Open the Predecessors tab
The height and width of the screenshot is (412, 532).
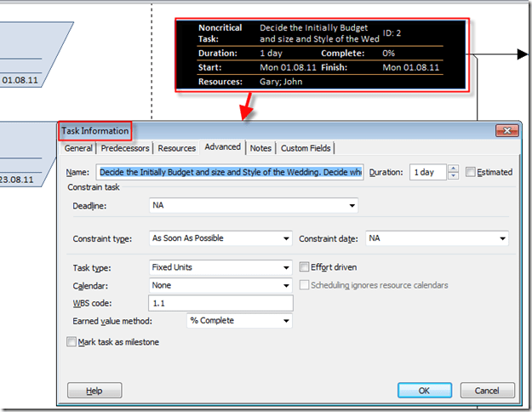pos(125,148)
